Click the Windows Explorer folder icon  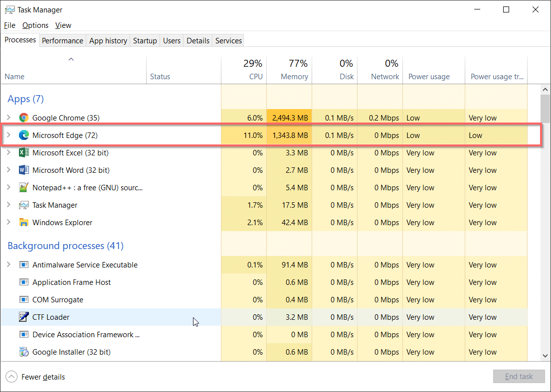pyautogui.click(x=23, y=223)
